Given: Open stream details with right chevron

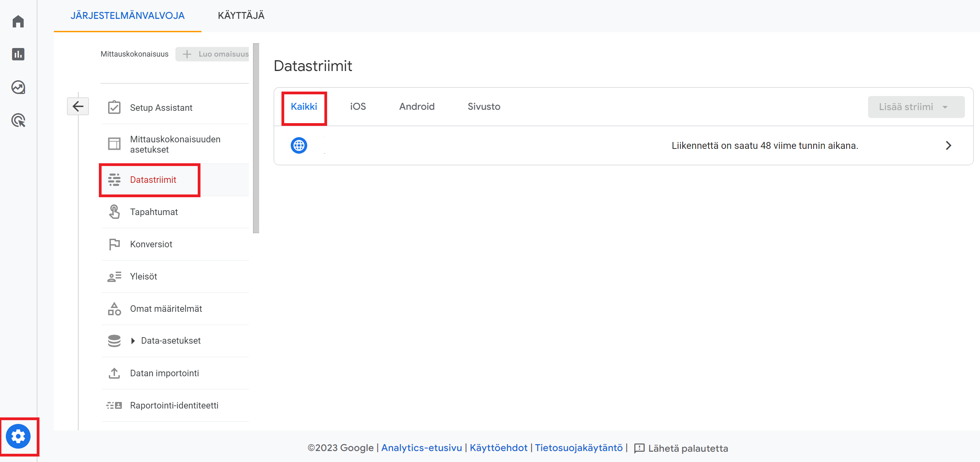Looking at the screenshot, I should (x=948, y=145).
